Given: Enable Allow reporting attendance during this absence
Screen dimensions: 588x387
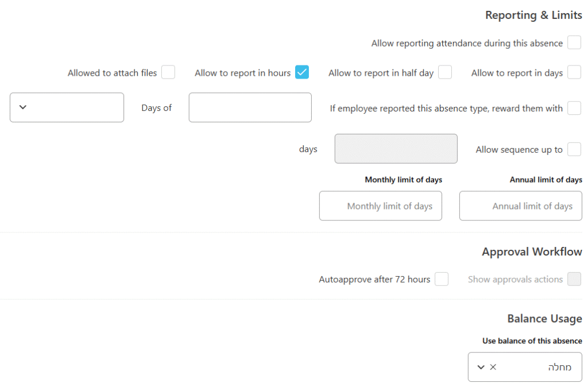Looking at the screenshot, I should (x=574, y=43).
